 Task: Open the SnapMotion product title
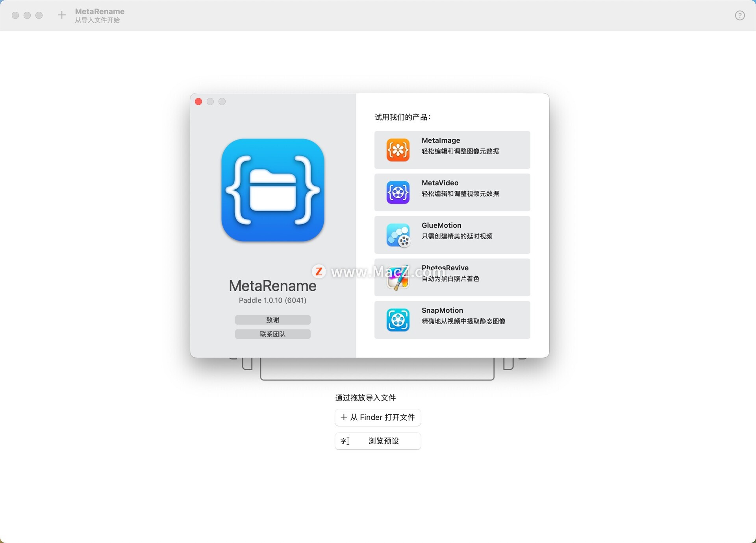442,310
